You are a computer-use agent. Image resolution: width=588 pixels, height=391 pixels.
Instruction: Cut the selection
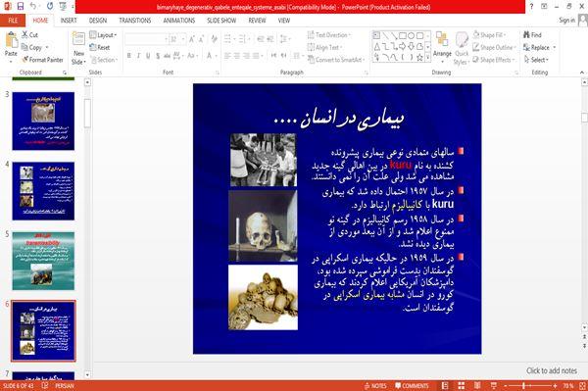(x=29, y=35)
